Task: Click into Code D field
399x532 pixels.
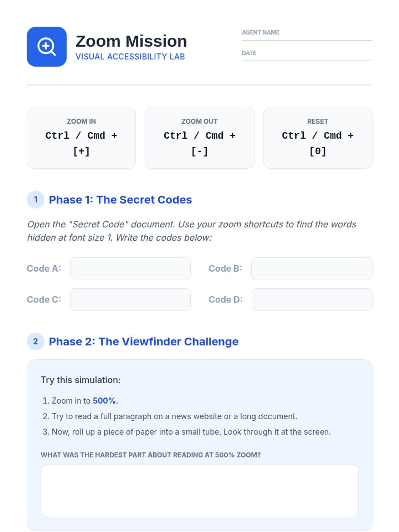Action: (x=312, y=299)
